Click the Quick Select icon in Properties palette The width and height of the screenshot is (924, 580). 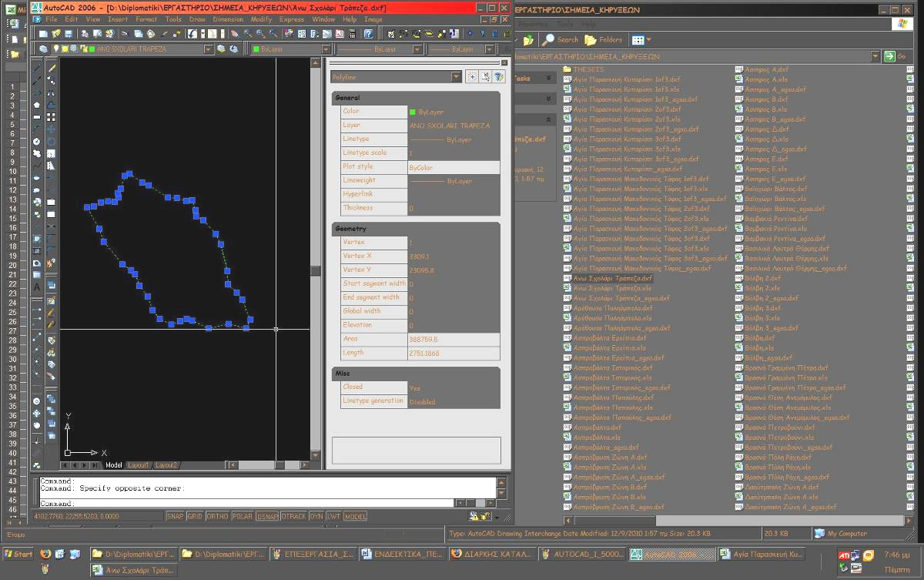click(499, 77)
